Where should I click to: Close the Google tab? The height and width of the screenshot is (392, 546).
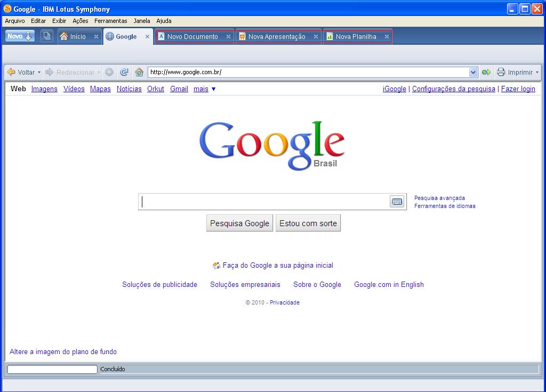click(x=147, y=36)
